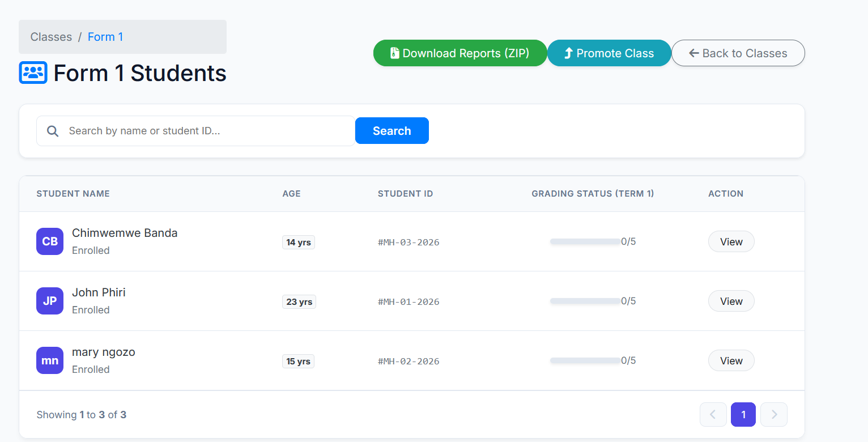Click the ZIP file icon on Download Reports
The image size is (868, 442).
[x=395, y=53]
